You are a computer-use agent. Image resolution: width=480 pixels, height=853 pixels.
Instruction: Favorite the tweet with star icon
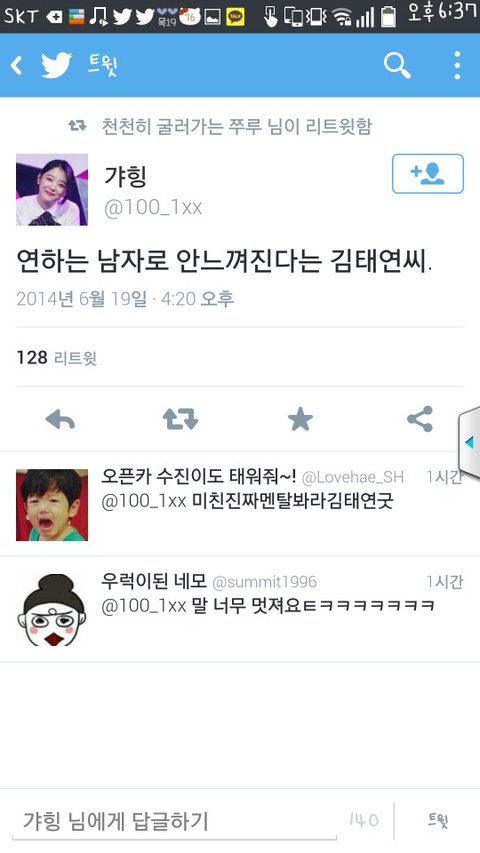(300, 419)
